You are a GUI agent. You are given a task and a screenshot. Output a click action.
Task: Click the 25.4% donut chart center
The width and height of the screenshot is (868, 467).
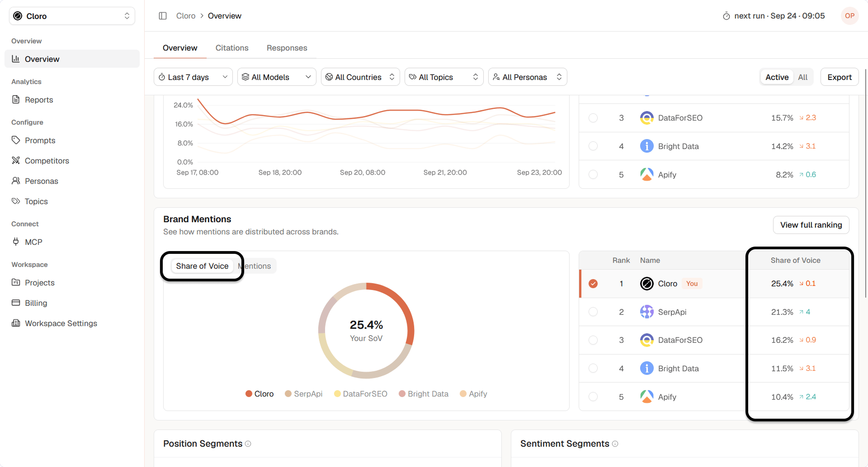click(x=366, y=331)
